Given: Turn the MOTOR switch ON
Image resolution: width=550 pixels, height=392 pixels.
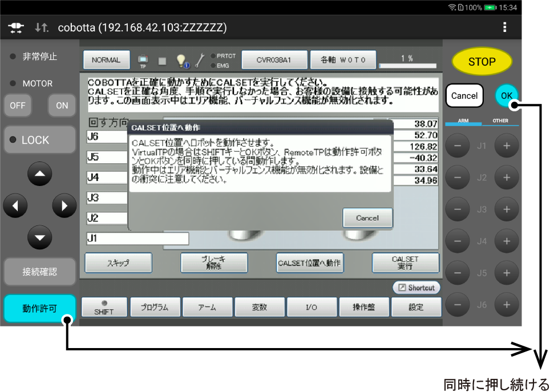Looking at the screenshot, I should coord(62,106).
